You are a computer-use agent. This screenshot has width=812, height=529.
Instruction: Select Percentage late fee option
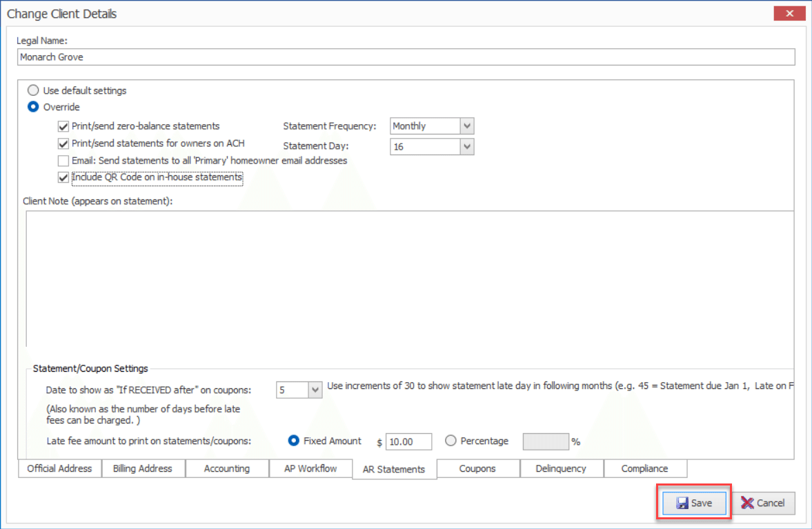450,441
